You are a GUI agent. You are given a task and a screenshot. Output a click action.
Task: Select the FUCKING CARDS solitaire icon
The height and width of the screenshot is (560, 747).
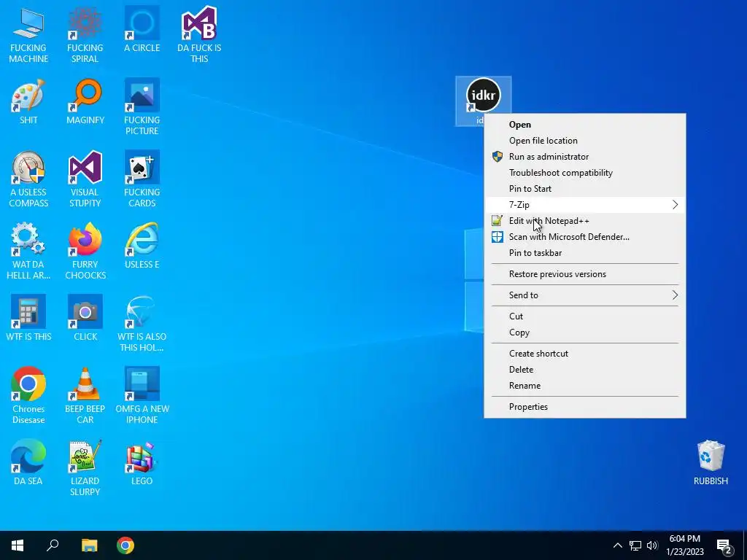click(142, 168)
